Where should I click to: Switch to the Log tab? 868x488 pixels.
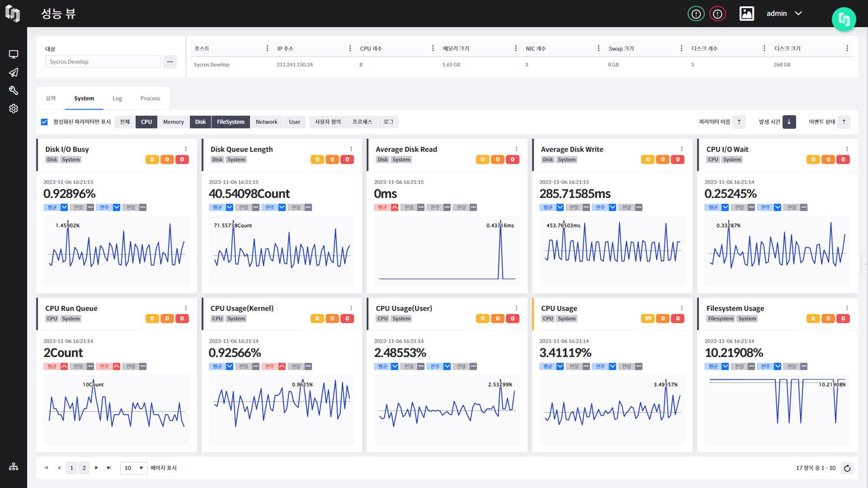(x=117, y=98)
